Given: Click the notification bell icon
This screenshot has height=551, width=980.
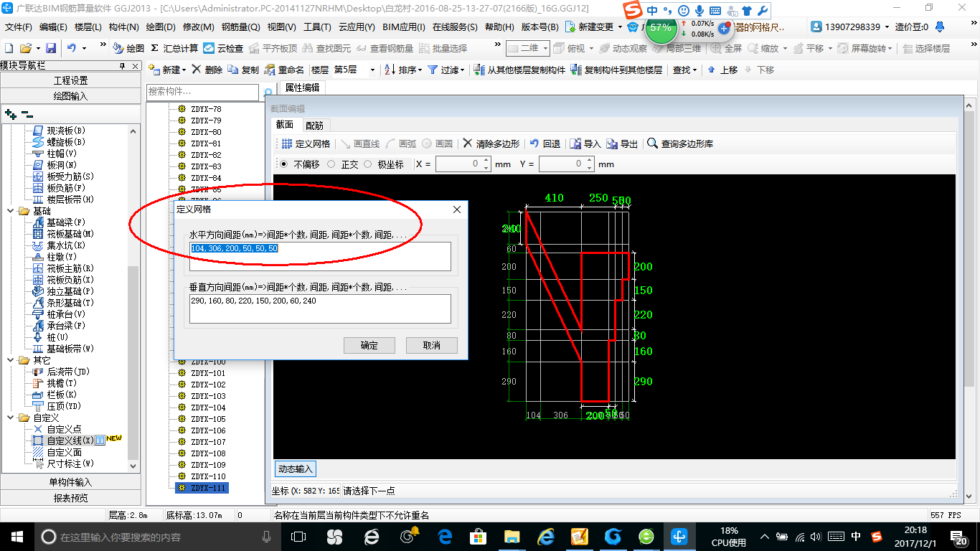Looking at the screenshot, I should [941, 27].
